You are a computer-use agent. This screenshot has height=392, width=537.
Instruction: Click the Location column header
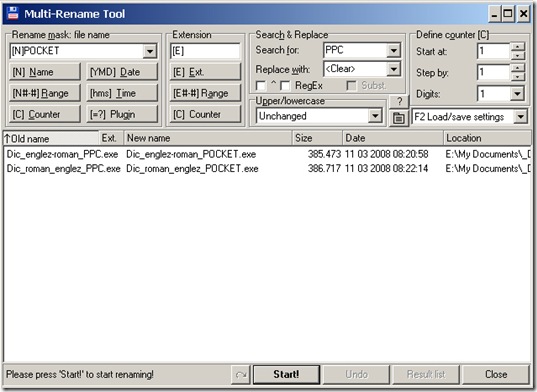pyautogui.click(x=487, y=138)
